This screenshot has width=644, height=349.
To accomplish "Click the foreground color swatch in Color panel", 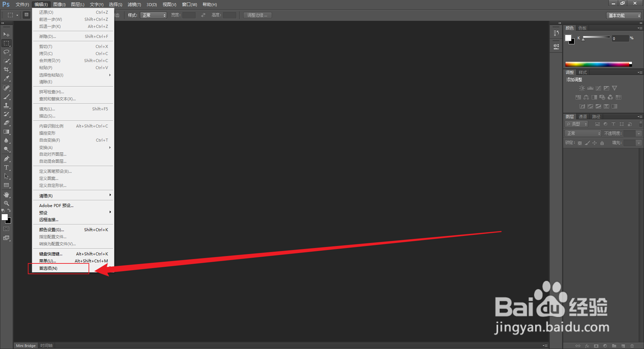I will [568, 38].
